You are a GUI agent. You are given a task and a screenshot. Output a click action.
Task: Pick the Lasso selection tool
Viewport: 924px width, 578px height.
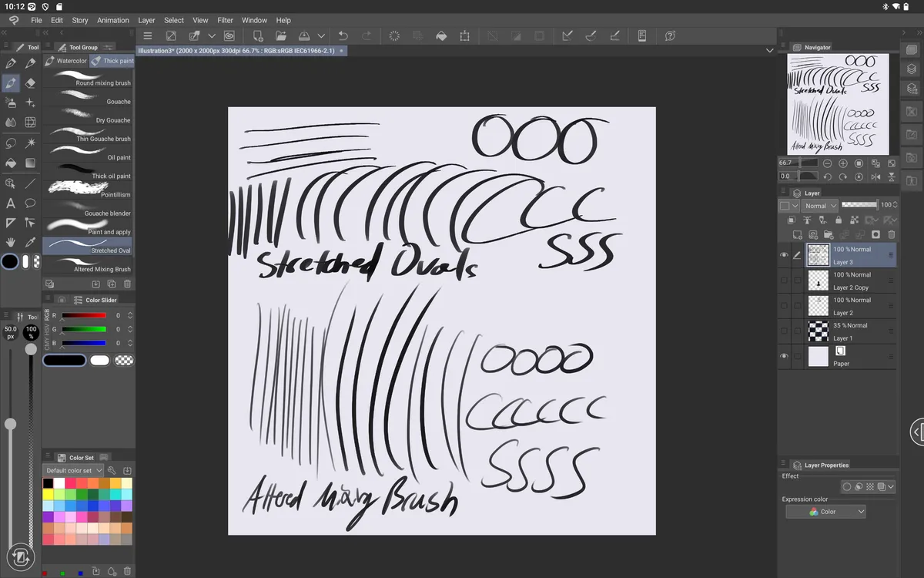pyautogui.click(x=11, y=143)
